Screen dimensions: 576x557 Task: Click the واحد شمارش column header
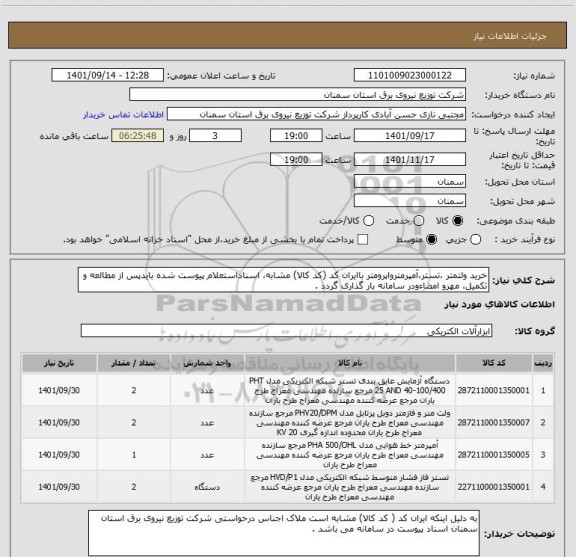coord(207,363)
